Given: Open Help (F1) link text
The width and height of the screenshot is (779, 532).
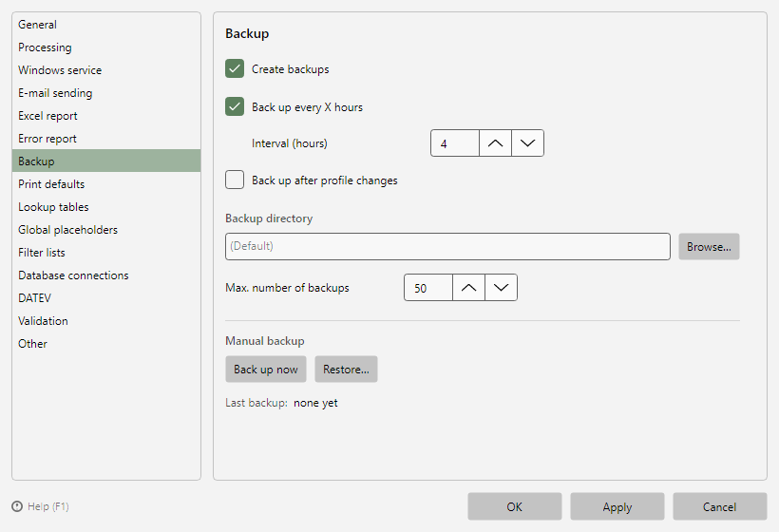Looking at the screenshot, I should 48,506.
